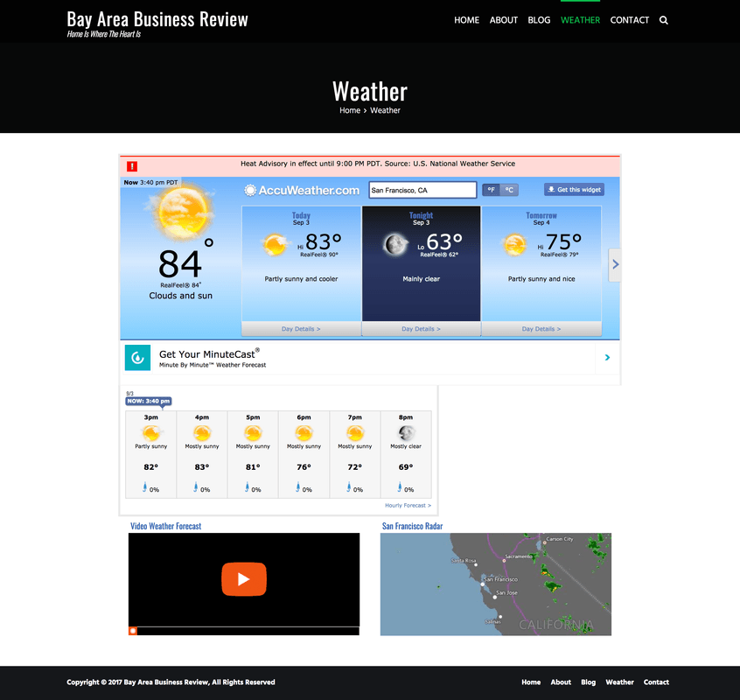Click the 7pm mostly sunny icon

pyautogui.click(x=355, y=432)
